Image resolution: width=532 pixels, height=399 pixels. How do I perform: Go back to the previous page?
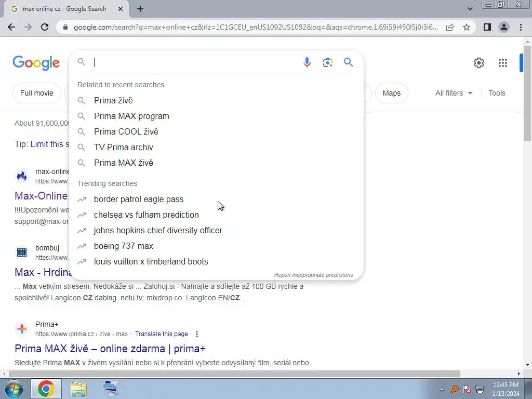point(11,27)
